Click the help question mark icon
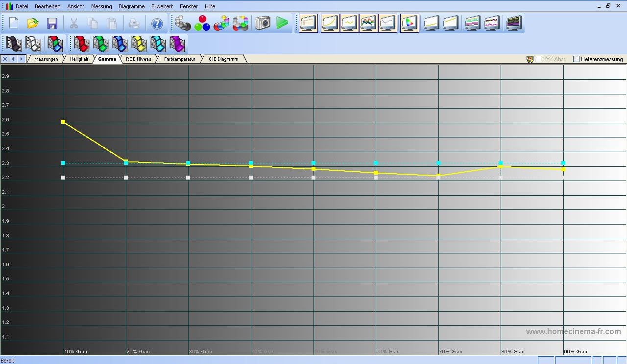 point(157,23)
